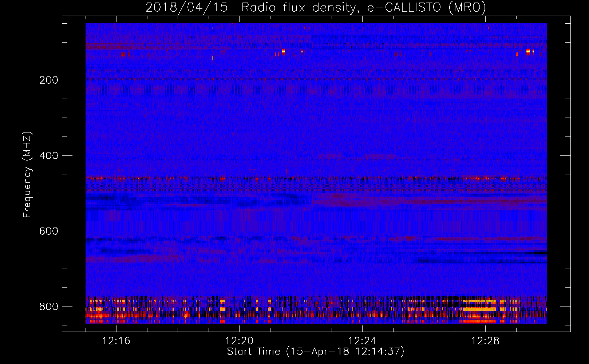Click the 800 frequency tick label
The width and height of the screenshot is (589, 364).
point(48,306)
